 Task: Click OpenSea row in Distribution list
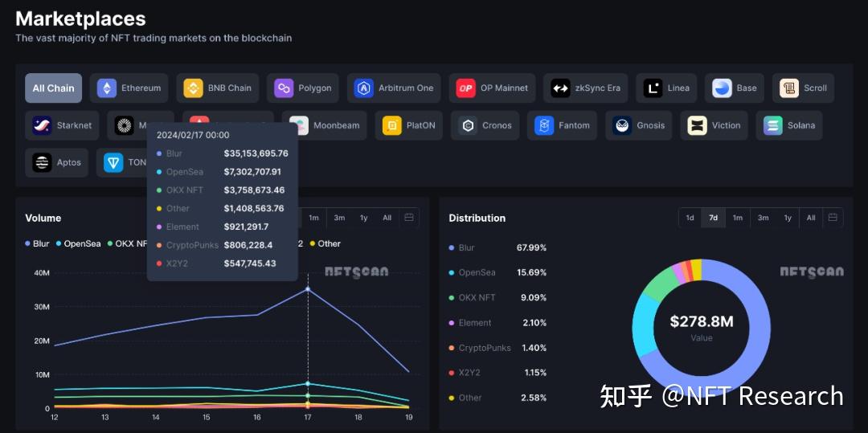click(497, 272)
